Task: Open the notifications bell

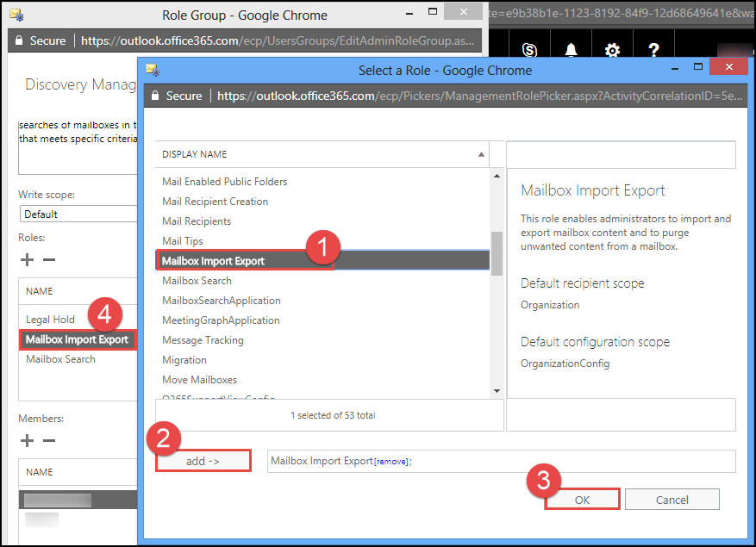Action: click(571, 50)
